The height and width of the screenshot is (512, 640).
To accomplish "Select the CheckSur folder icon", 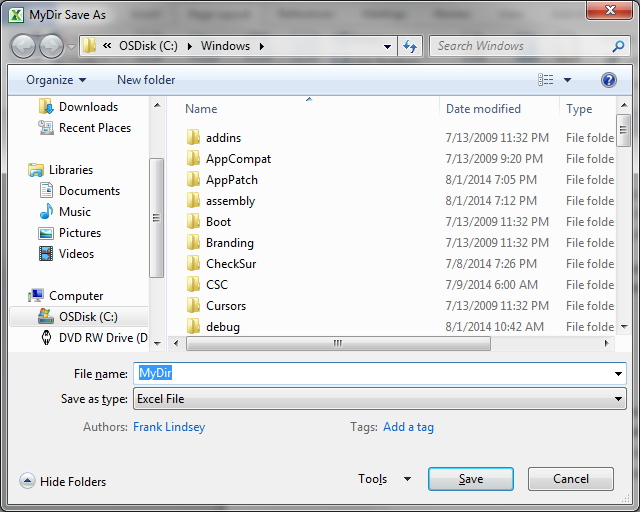I will (193, 264).
